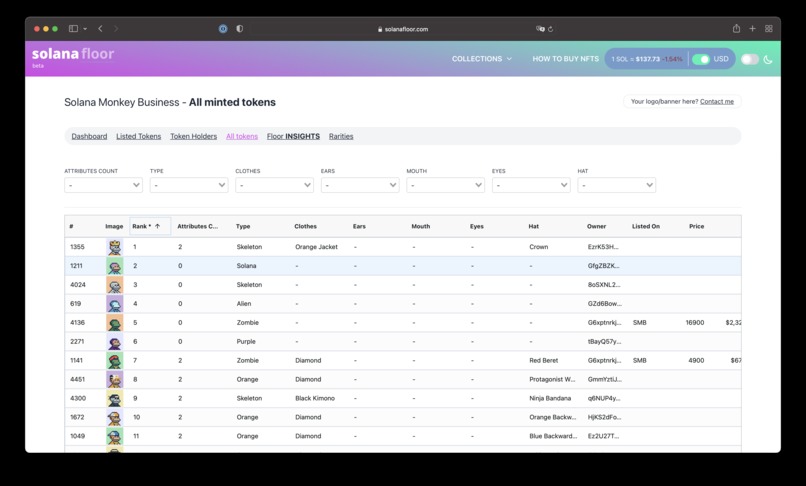Open the ATTRIBUTES COUNT dropdown
Viewport: 806px width, 486px height.
tap(103, 185)
